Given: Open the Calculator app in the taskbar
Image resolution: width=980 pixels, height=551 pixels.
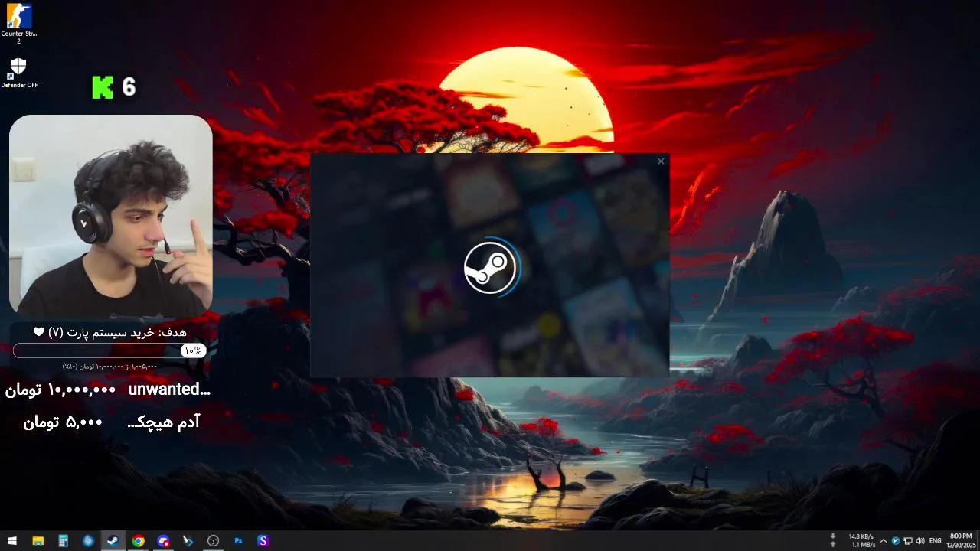Looking at the screenshot, I should click(x=63, y=540).
